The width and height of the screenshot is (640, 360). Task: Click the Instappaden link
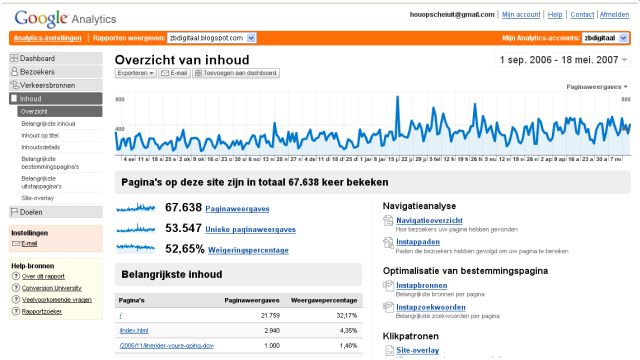tap(418, 242)
